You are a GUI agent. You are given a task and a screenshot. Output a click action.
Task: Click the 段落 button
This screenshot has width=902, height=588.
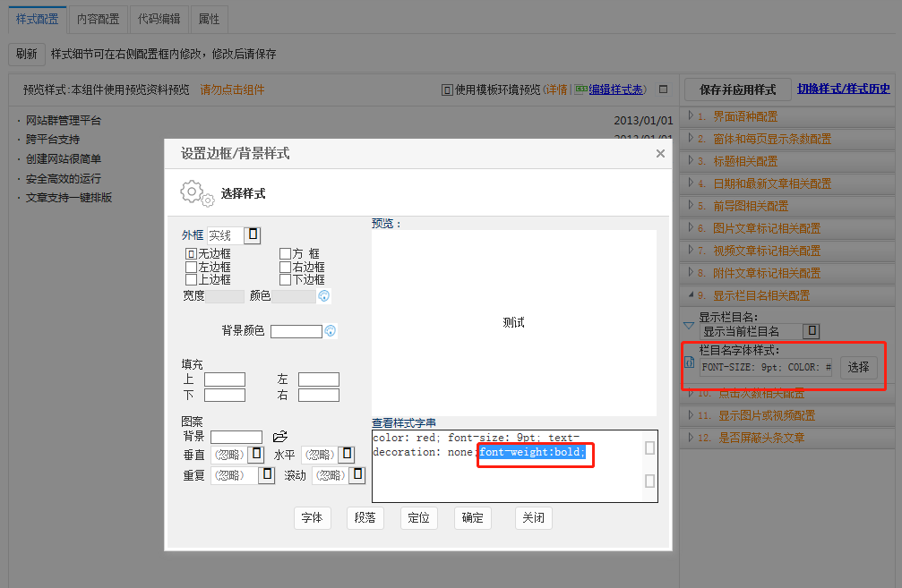click(x=365, y=518)
